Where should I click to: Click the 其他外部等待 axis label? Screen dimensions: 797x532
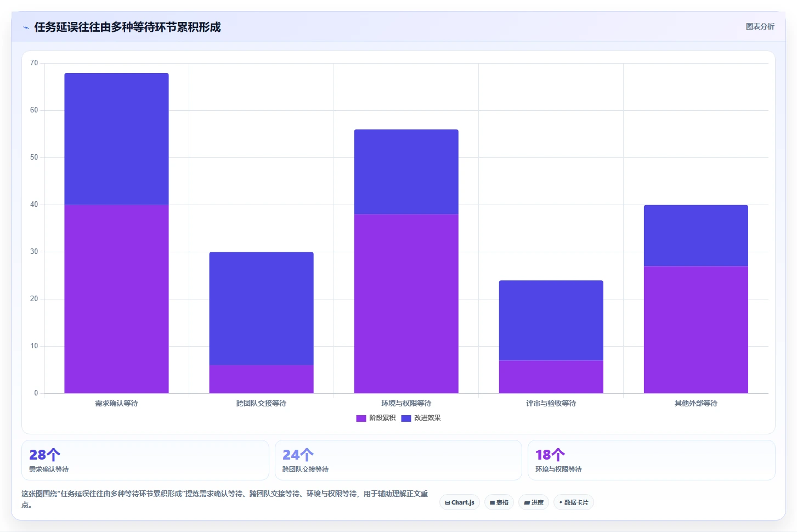click(x=696, y=403)
